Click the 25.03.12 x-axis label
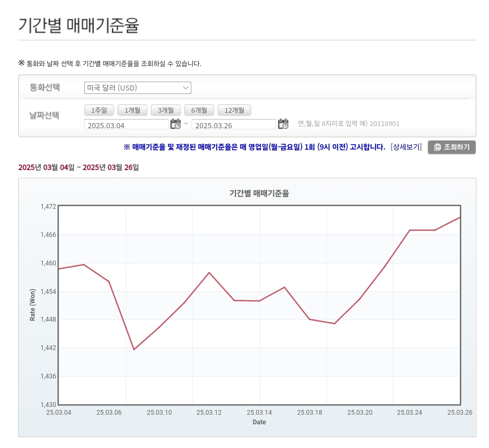Screen dimensions: 489x448 point(209,413)
